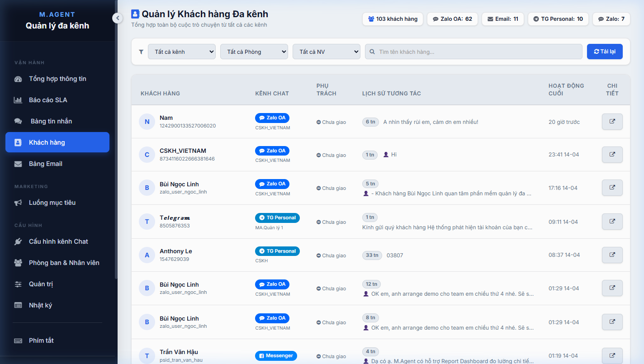Open Phím tắt shortcuts
The image size is (644, 364).
pos(57,340)
